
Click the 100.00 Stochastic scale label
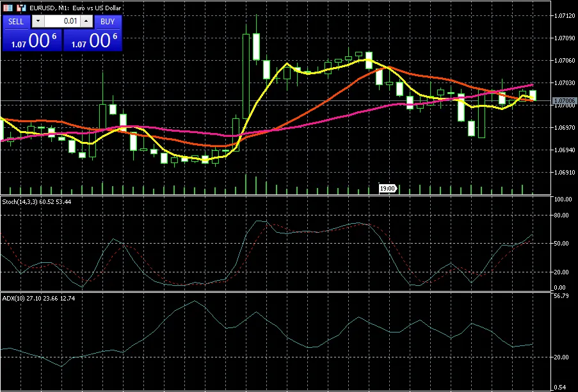pos(563,200)
